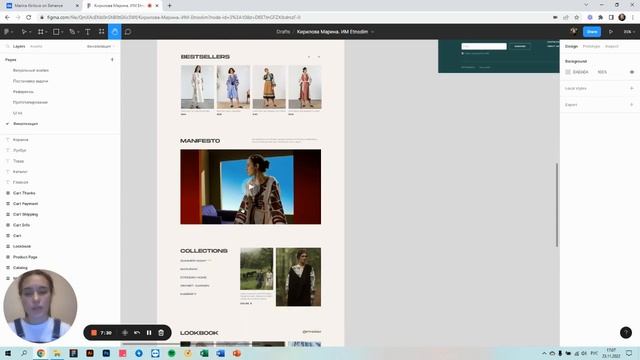
Task: Open Excel from the taskbar
Action: [204, 353]
